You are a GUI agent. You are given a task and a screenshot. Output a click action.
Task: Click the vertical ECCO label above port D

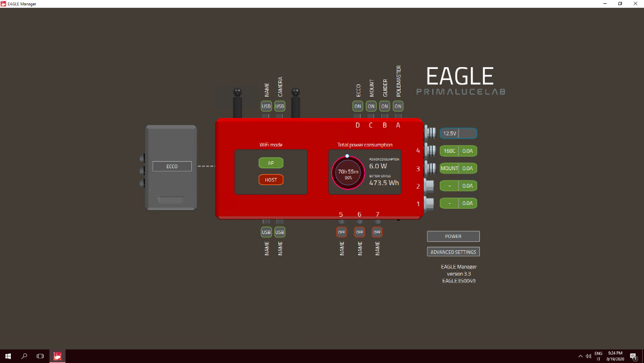(358, 90)
